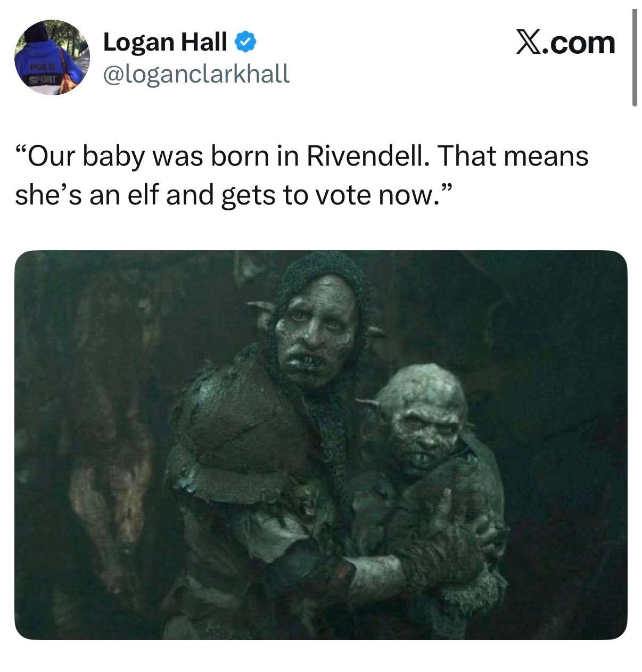The width and height of the screenshot is (642, 672).
Task: Click the tweet's second line about voting
Action: point(234,196)
